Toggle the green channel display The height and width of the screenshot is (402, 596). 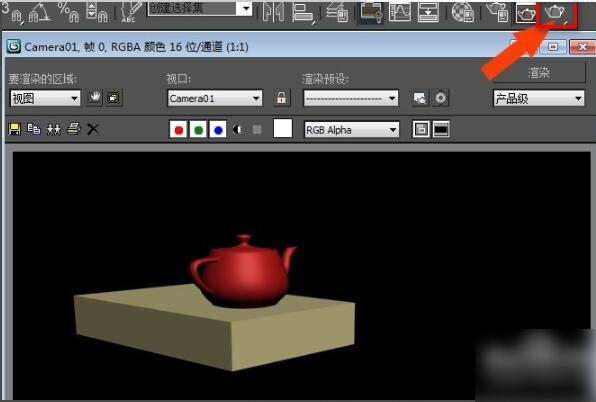click(x=198, y=130)
